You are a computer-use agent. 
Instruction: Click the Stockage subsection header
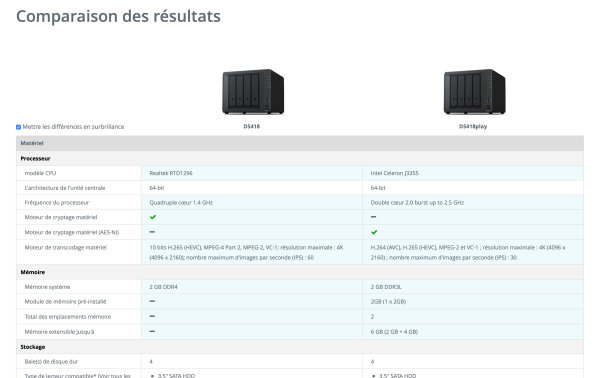pyautogui.click(x=300, y=347)
